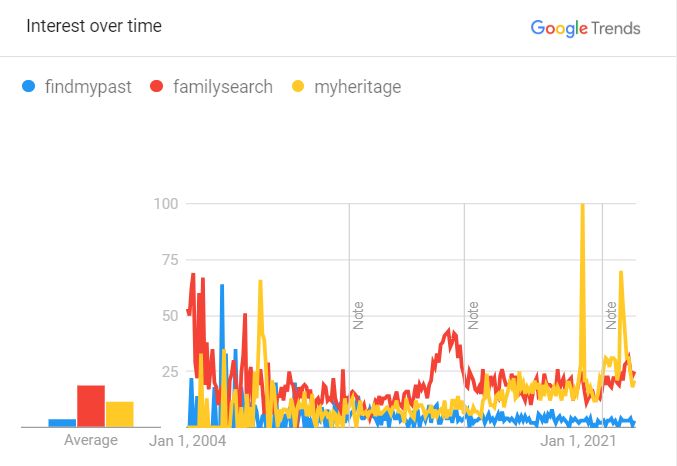Click the blue findmypast average bar
Image resolution: width=677 pixels, height=466 pixels.
coord(62,423)
